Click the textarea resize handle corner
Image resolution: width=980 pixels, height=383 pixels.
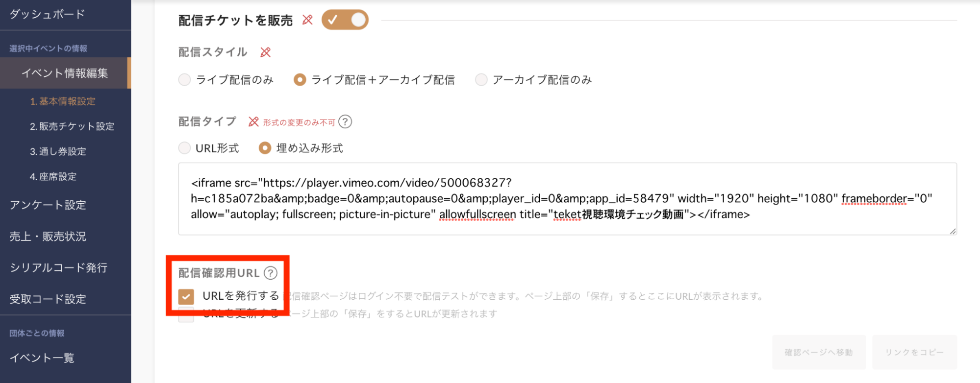pos(953,231)
